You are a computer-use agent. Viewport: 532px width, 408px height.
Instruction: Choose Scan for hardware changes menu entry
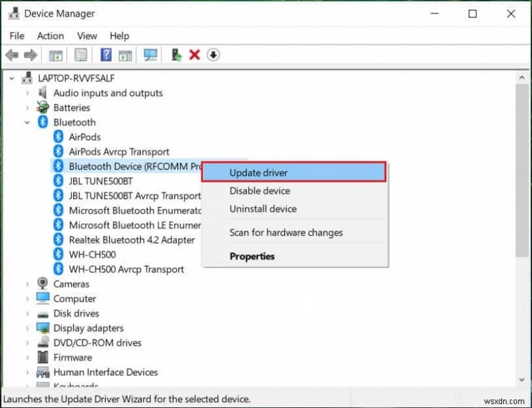(295, 232)
